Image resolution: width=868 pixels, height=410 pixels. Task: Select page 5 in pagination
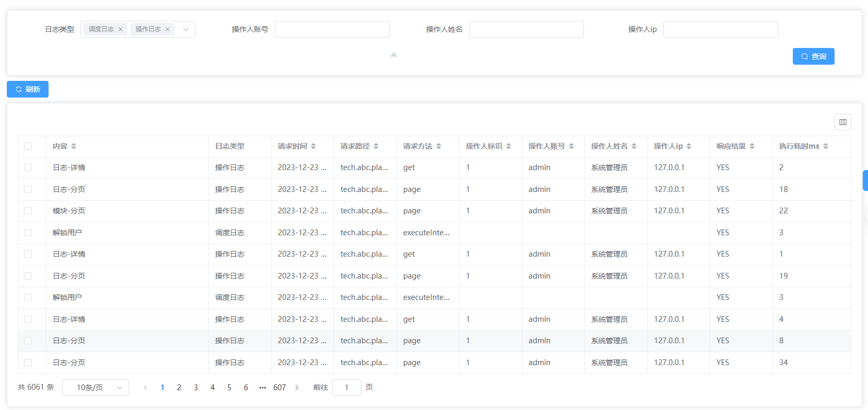(x=229, y=388)
